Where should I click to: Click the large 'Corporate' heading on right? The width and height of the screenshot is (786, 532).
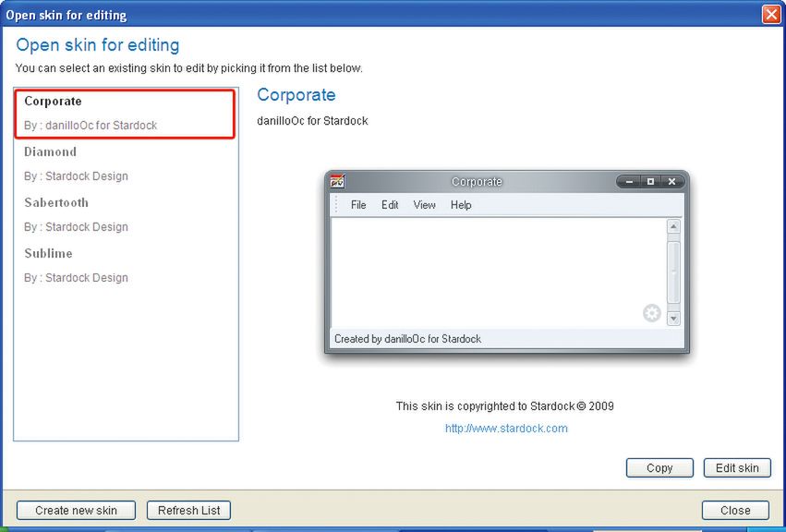[296, 95]
